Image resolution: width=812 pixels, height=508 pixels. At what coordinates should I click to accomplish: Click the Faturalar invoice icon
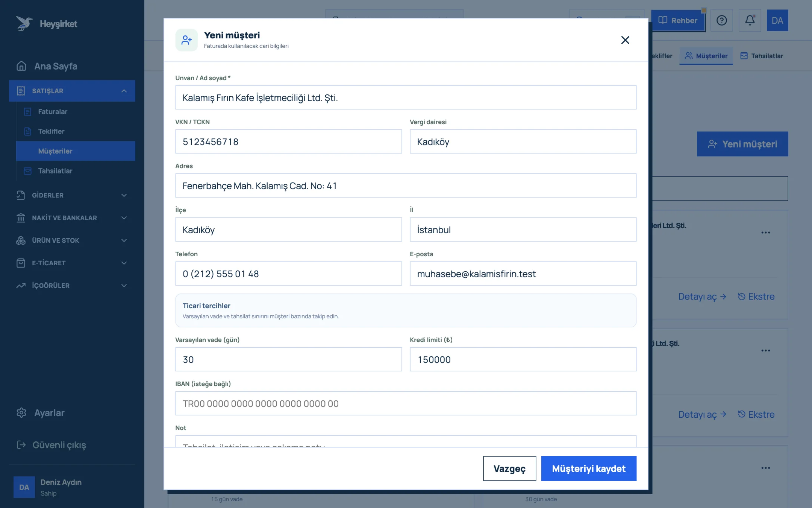(x=27, y=112)
